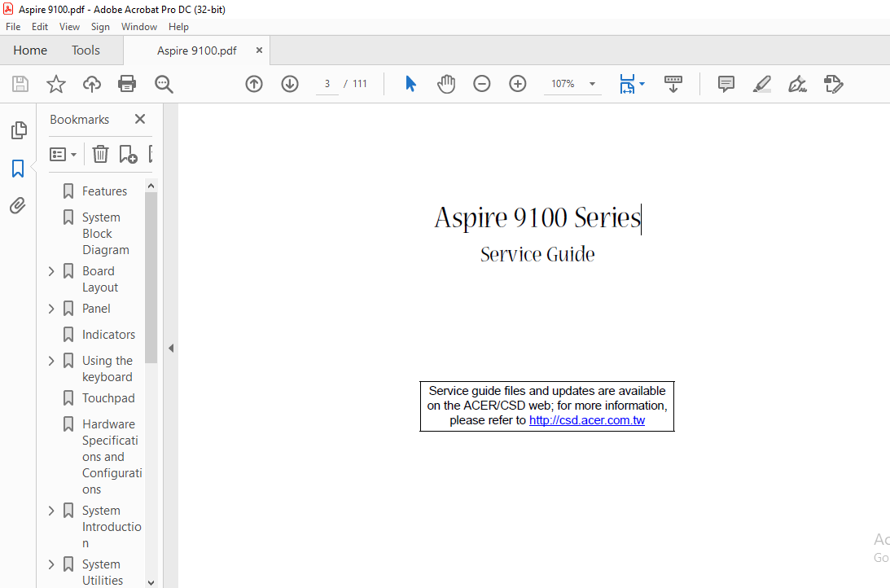Close the Bookmarks panel
Image resolution: width=890 pixels, height=588 pixels.
[139, 119]
